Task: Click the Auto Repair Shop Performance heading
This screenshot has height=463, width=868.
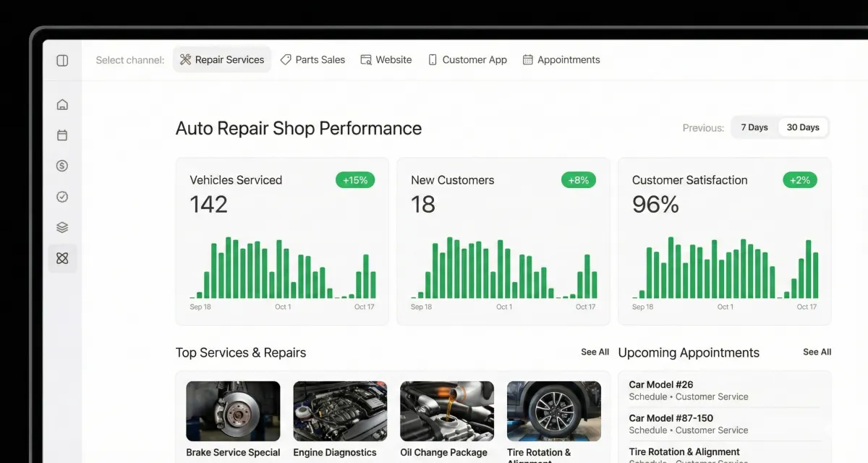Action: pyautogui.click(x=299, y=128)
